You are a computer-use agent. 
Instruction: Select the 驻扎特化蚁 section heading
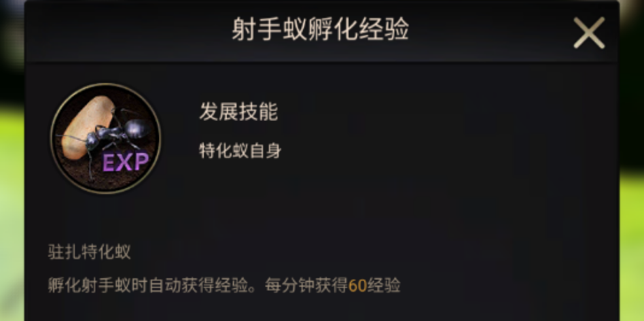(90, 252)
